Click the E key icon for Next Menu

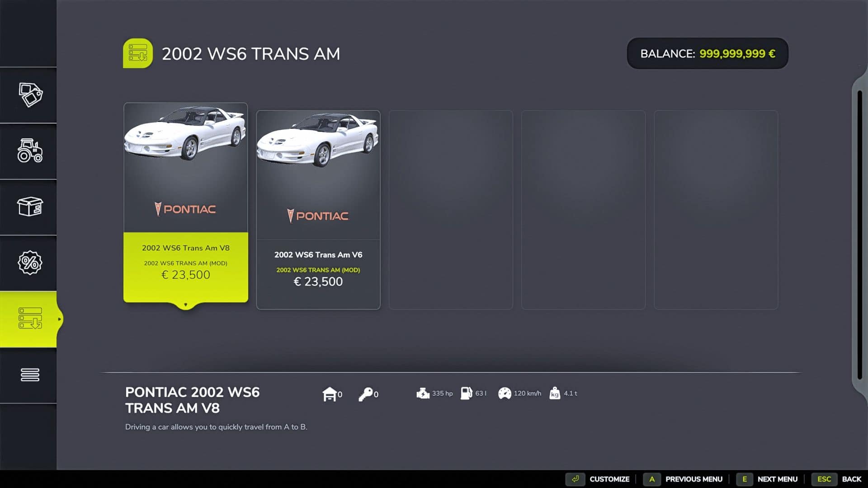(745, 479)
